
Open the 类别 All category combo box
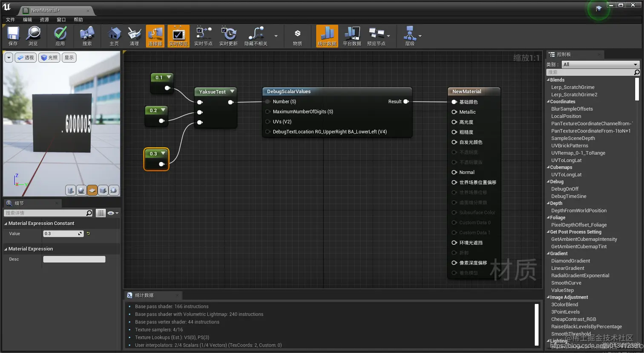coord(601,64)
